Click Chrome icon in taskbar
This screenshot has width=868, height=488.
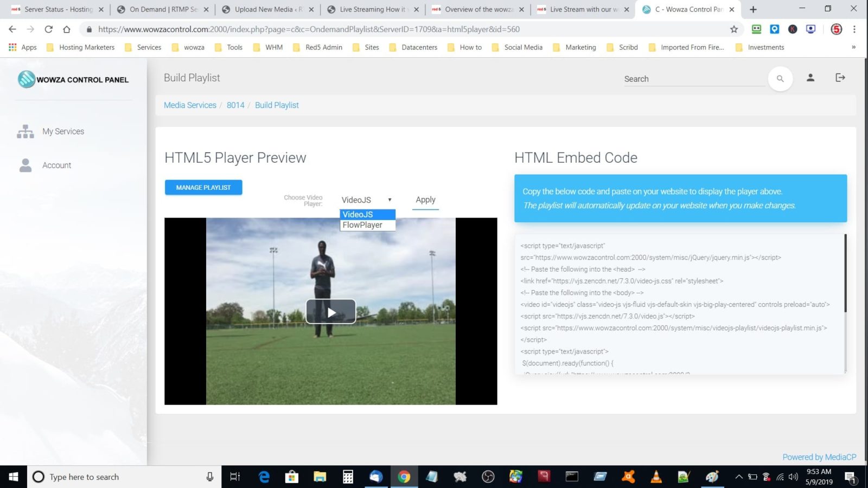pyautogui.click(x=404, y=477)
